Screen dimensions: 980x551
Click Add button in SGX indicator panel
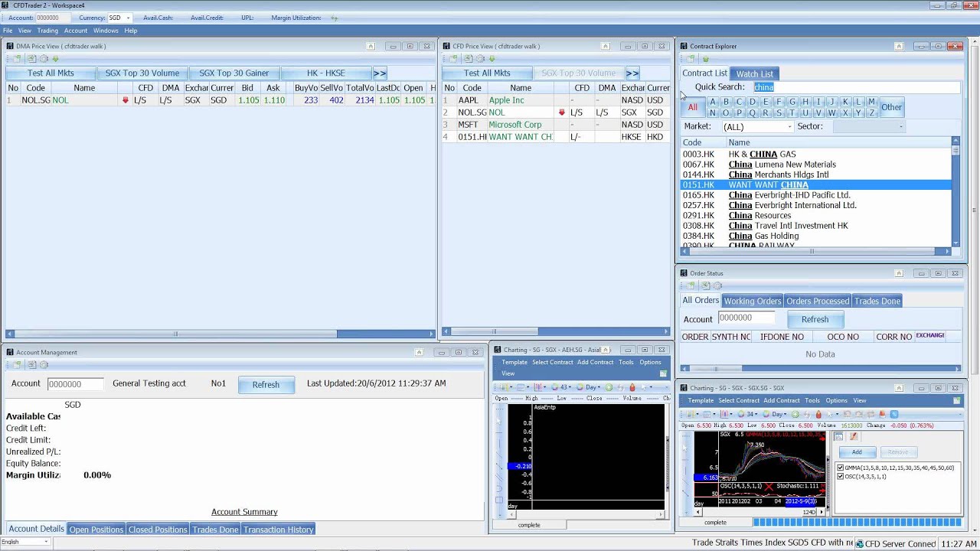click(857, 452)
